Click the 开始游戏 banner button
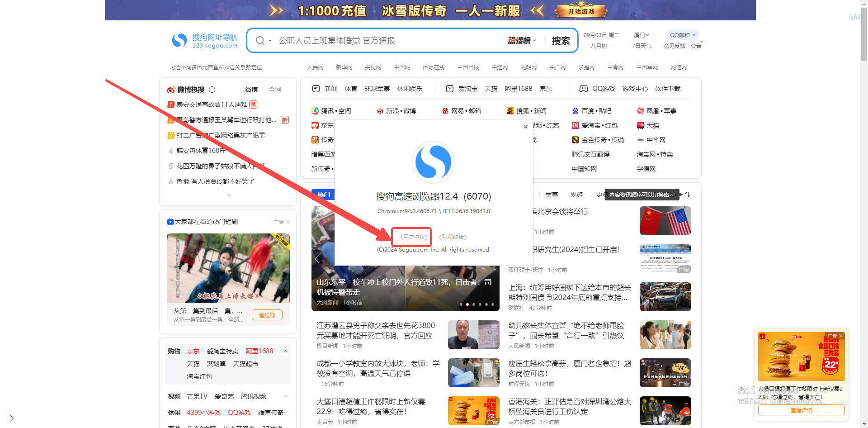This screenshot has width=868, height=428. click(x=581, y=11)
